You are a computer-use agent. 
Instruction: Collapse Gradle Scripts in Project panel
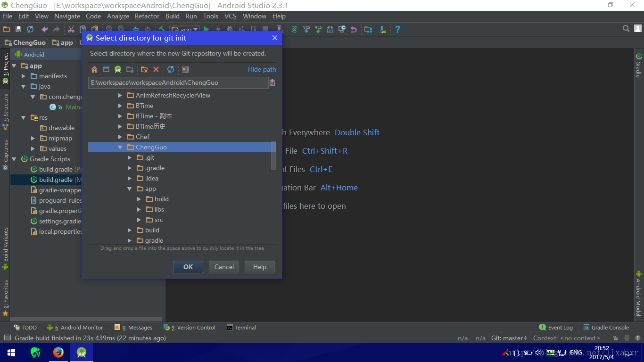point(14,159)
